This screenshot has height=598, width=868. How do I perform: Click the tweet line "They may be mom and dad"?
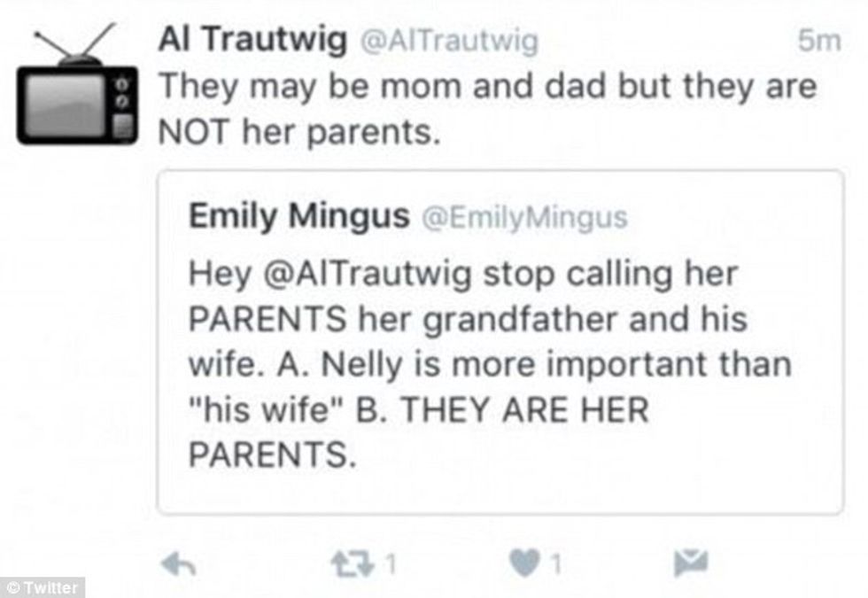(x=486, y=88)
